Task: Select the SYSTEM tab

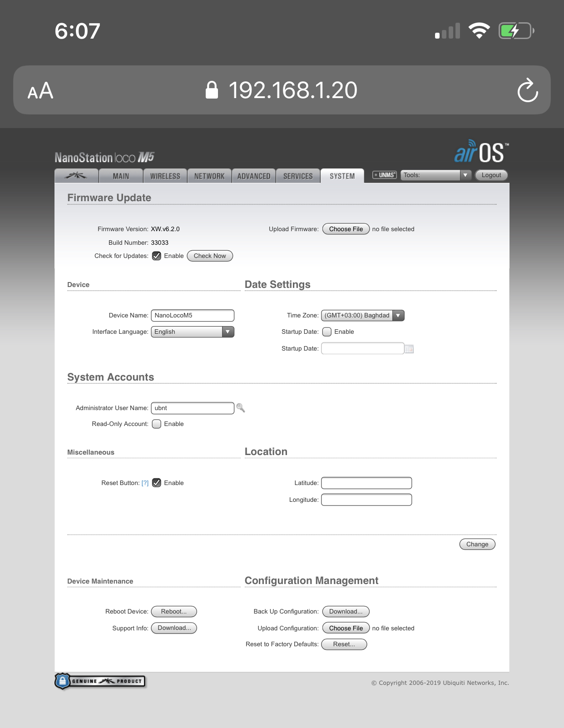Action: tap(342, 176)
